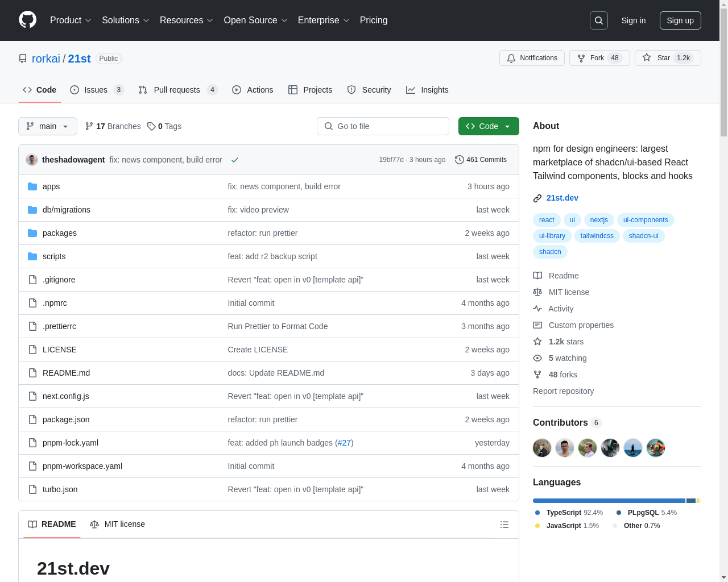This screenshot has width=728, height=582.
Task: Focus the Go to file search field
Action: point(383,126)
